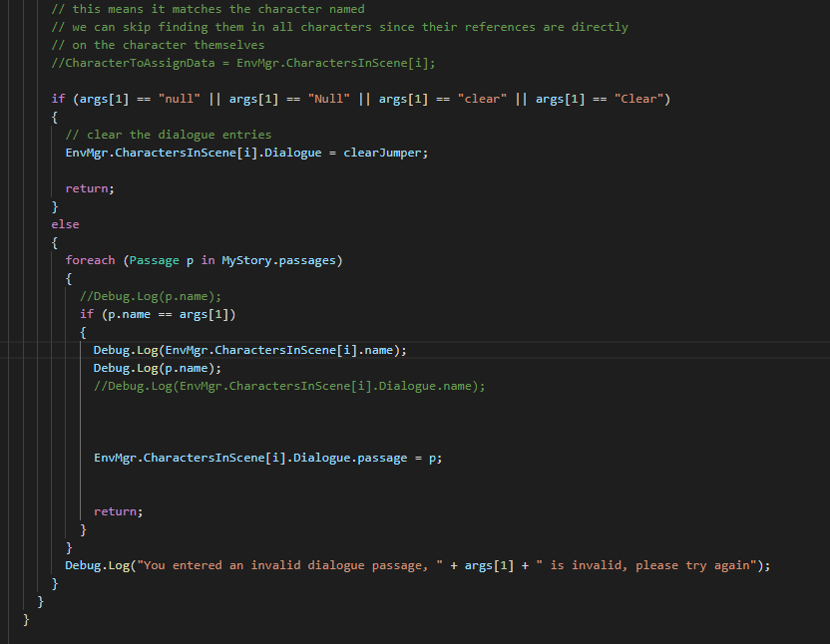The width and height of the screenshot is (830, 644).
Task: Click the comment starting "we can skip finding them"
Action: click(x=340, y=27)
